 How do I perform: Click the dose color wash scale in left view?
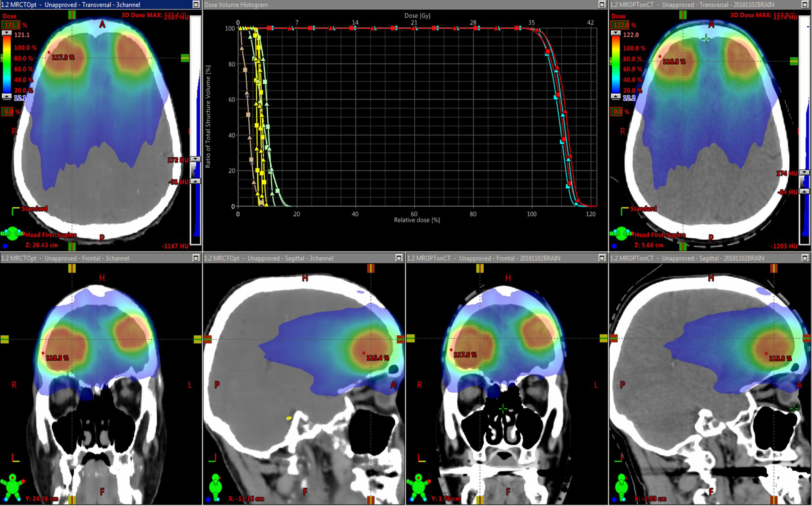point(7,65)
